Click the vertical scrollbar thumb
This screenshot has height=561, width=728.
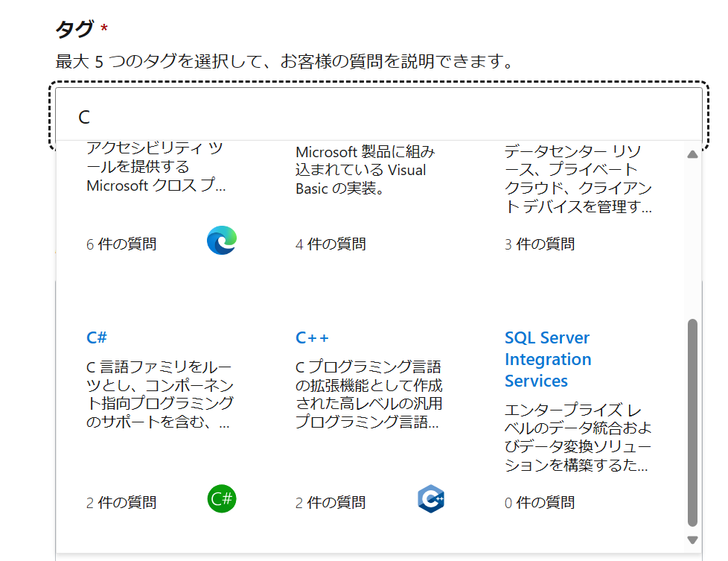(692, 422)
